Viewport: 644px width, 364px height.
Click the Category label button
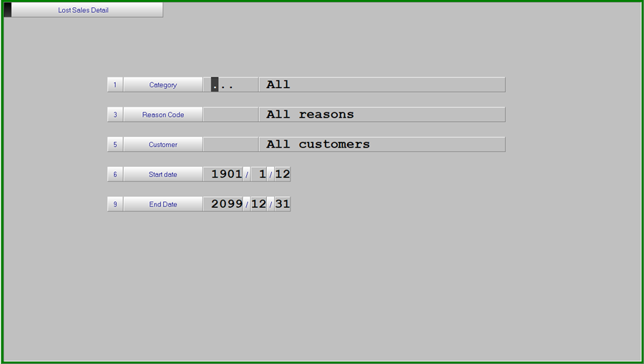[163, 85]
